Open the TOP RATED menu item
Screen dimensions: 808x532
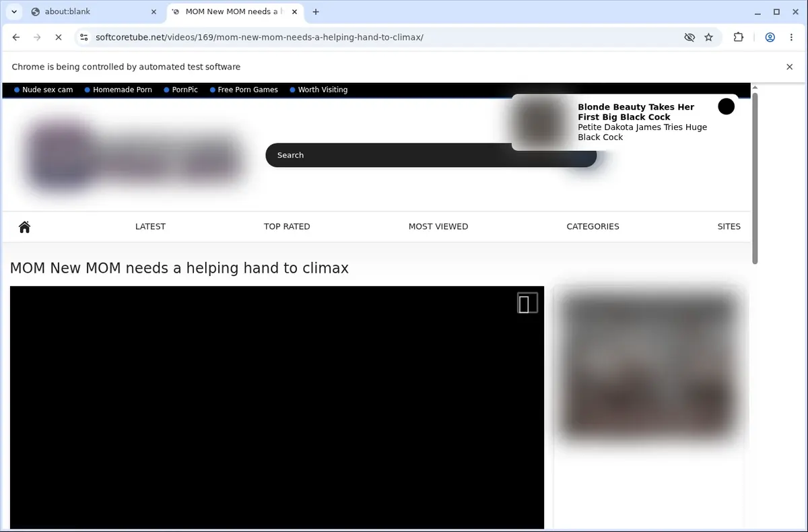click(287, 226)
